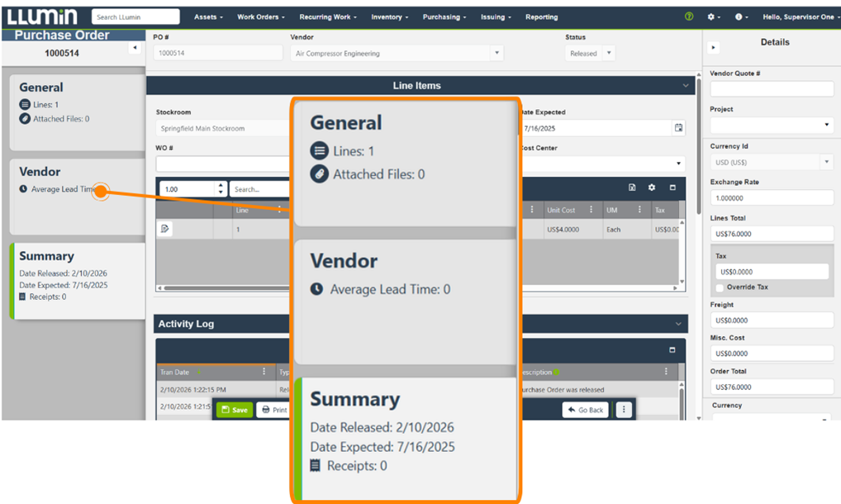Click the green Save button
This screenshot has width=841, height=504.
(234, 410)
